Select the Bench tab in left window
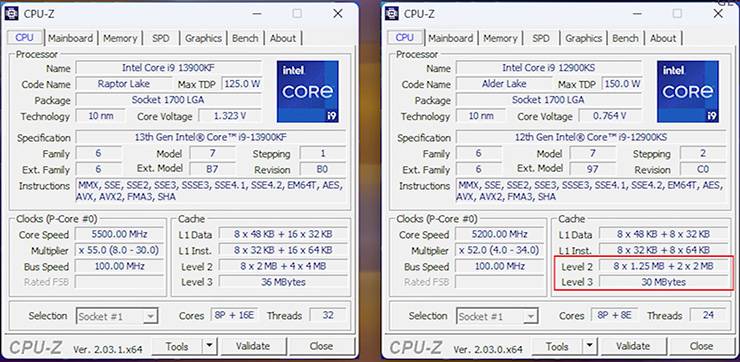Screen dimensions: 740x362 click(x=245, y=38)
